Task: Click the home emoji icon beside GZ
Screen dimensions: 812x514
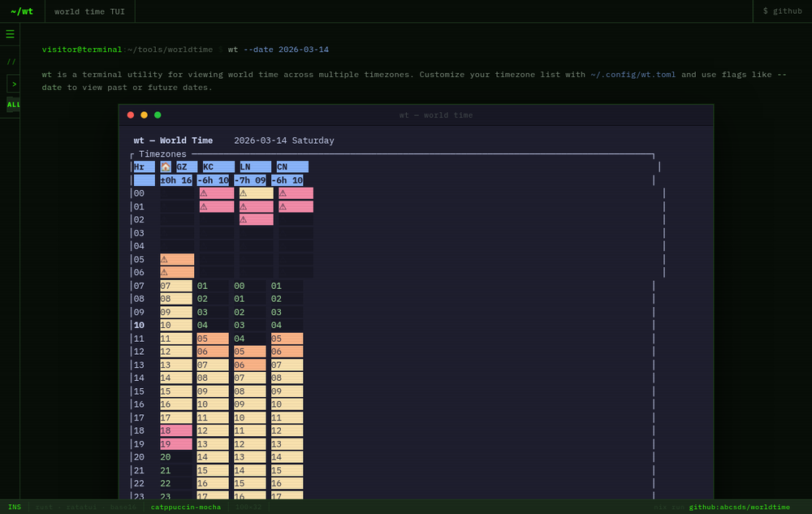Action: click(x=165, y=166)
